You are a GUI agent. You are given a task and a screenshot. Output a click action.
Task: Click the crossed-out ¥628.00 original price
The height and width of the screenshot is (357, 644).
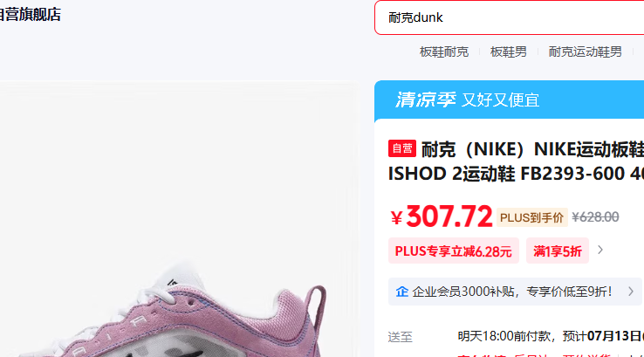point(595,217)
